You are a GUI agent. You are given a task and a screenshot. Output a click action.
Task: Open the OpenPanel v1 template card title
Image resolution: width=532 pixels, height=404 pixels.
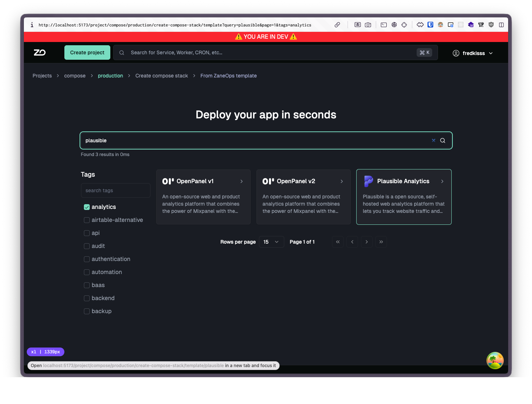click(x=195, y=181)
